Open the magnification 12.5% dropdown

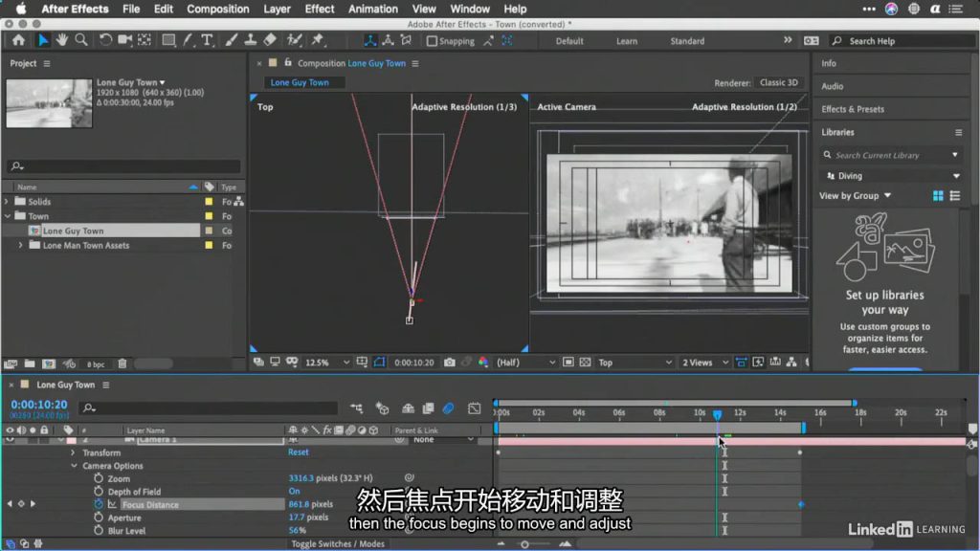point(327,363)
